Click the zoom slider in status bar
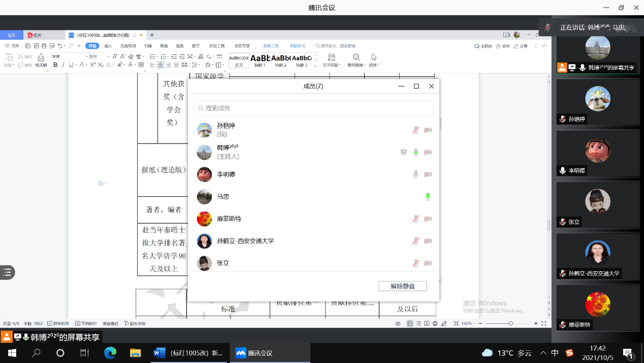The image size is (644, 363). click(x=510, y=323)
